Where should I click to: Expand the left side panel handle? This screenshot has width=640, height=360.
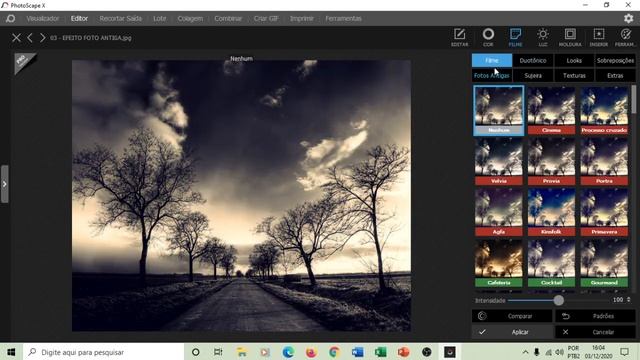[4, 184]
